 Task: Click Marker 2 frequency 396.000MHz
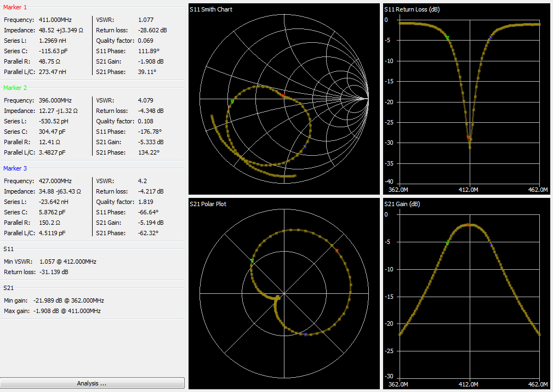pyautogui.click(x=55, y=100)
